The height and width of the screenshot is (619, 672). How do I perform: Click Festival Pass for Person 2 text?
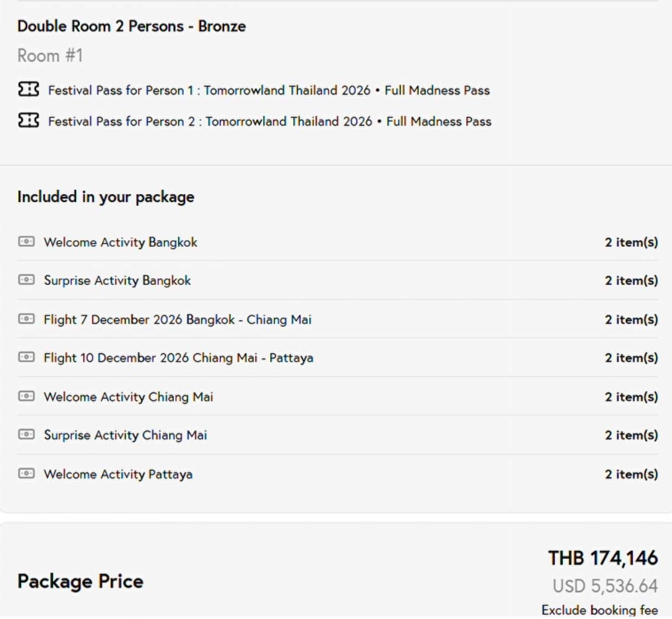coord(270,121)
